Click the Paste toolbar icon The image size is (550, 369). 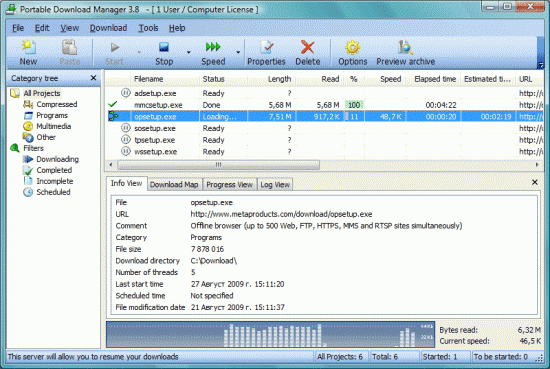[69, 47]
